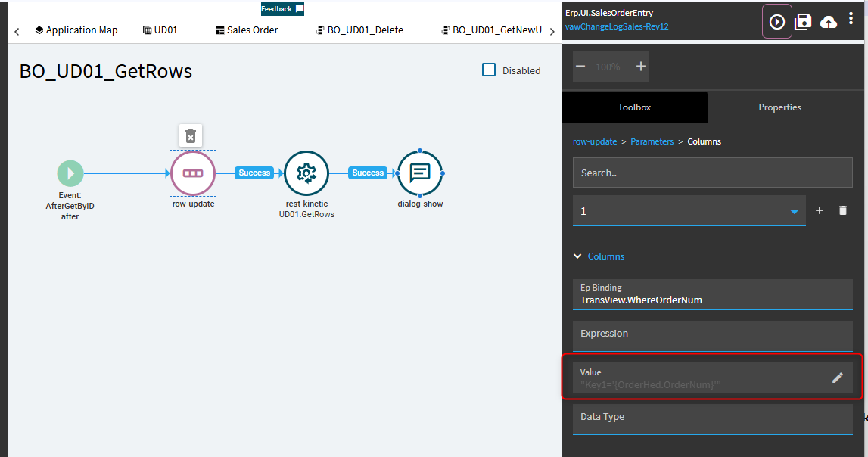Viewport: 868px width, 457px height.
Task: Open the three-dot overflow menu
Action: [851, 20]
